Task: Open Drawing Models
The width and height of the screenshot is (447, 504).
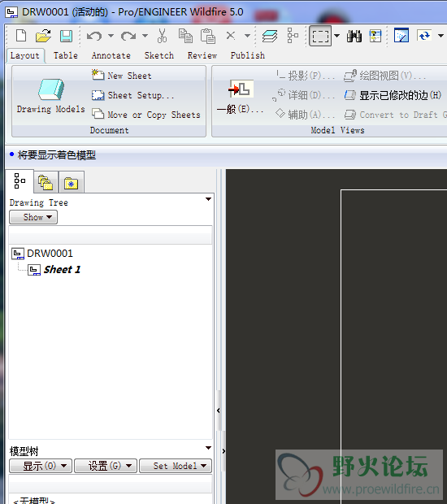Action: click(x=50, y=96)
